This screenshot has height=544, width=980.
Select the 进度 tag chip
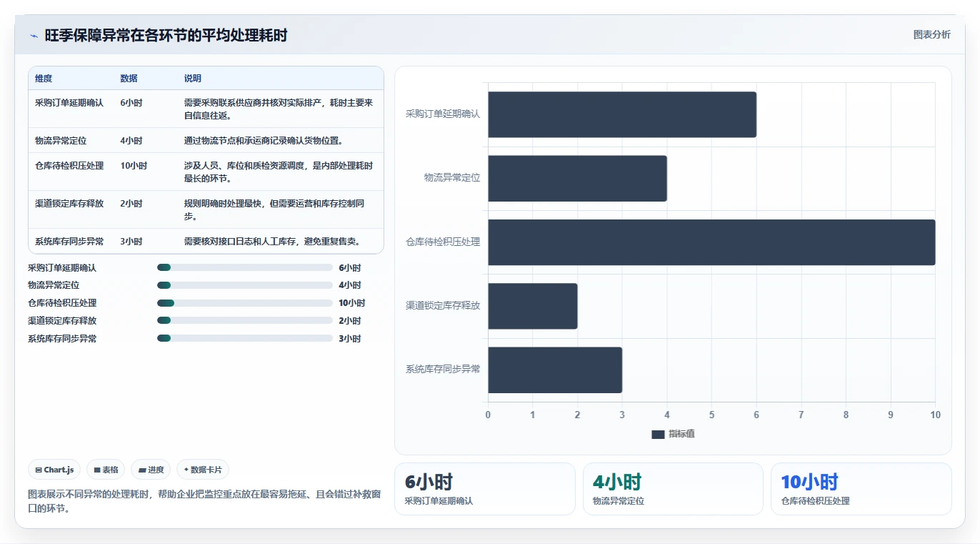tap(151, 470)
